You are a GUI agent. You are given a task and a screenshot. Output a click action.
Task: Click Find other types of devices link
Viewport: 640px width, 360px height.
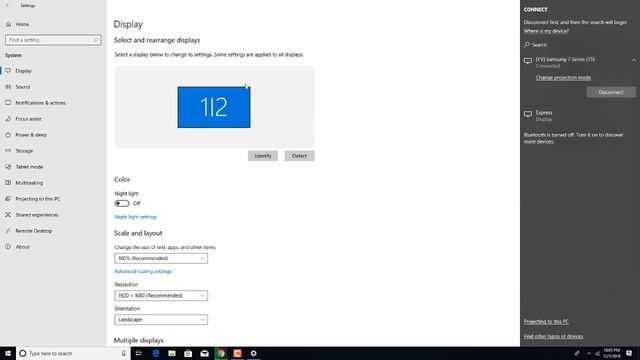[553, 336]
